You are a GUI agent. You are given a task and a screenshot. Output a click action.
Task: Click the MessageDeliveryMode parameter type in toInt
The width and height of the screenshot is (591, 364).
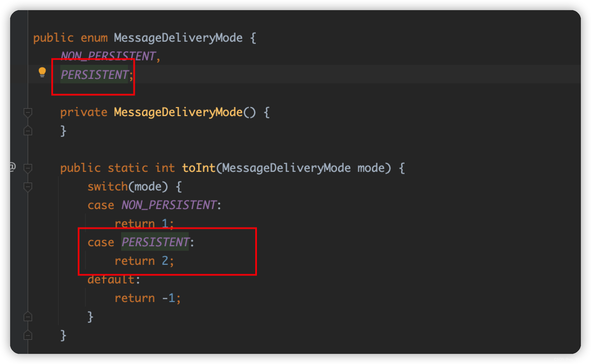pos(286,168)
